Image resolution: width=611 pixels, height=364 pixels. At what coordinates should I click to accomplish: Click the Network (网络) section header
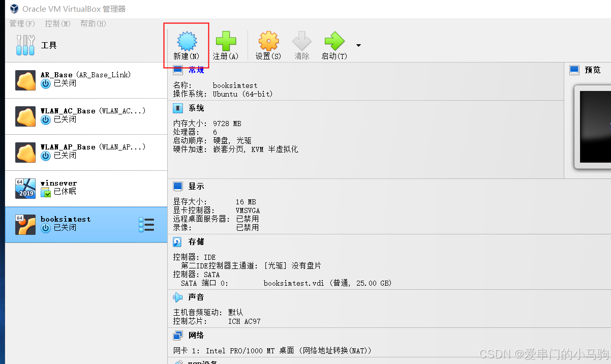pyautogui.click(x=196, y=335)
